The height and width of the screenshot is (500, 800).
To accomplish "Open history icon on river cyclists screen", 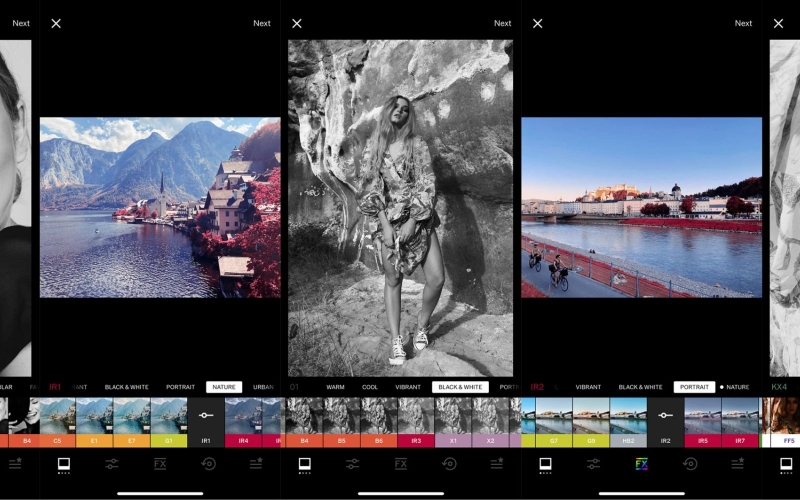I will point(690,464).
